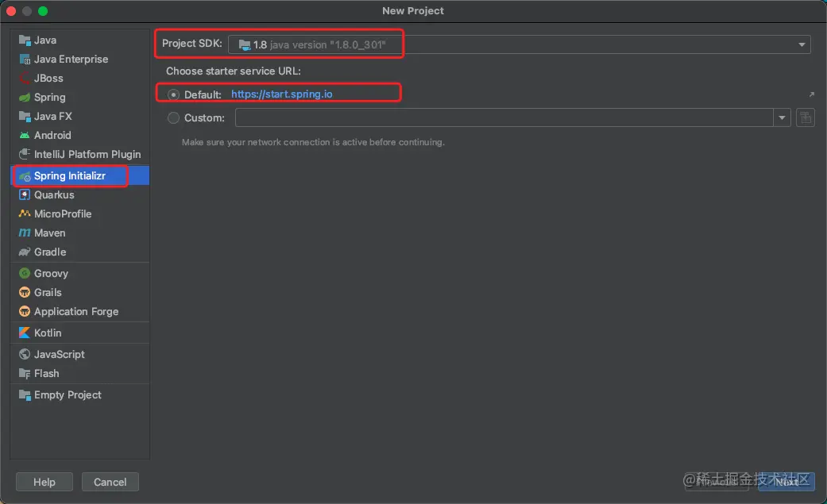Image resolution: width=827 pixels, height=504 pixels.
Task: Click the Java FX folder icon
Action: coord(25,117)
